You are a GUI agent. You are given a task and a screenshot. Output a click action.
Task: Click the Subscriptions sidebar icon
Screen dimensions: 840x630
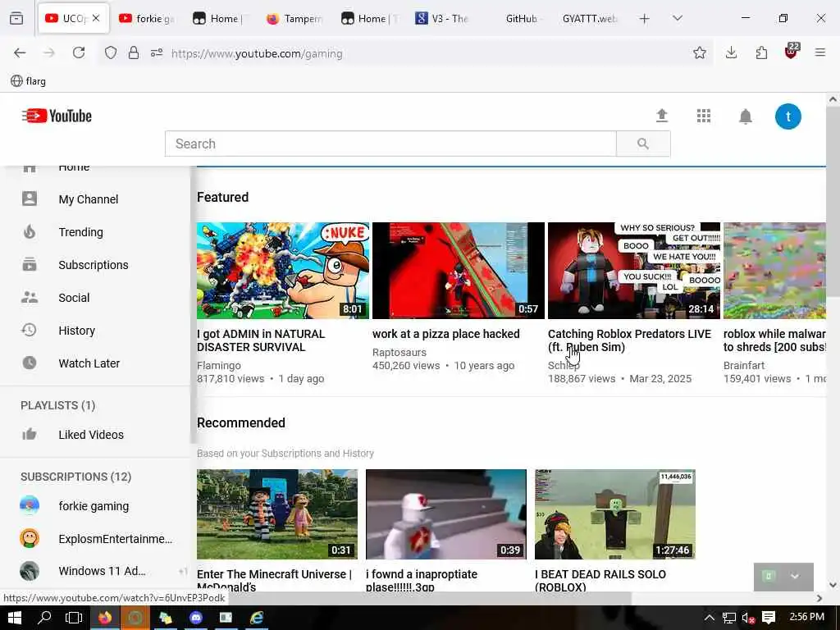[30, 265]
